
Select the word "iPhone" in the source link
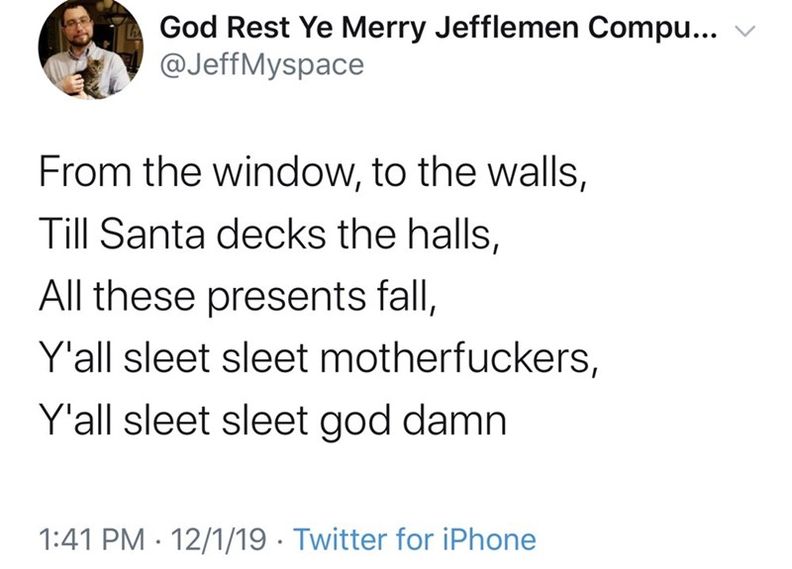pos(489,539)
